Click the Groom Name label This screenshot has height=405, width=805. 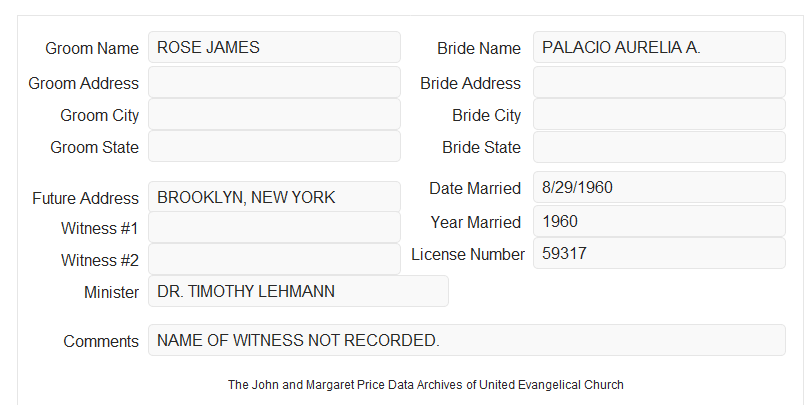point(92,48)
